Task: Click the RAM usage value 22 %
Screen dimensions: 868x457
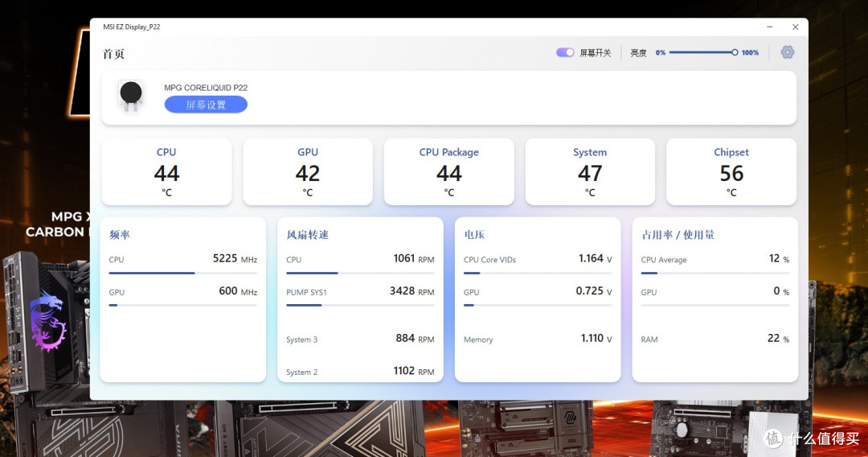Action: (x=778, y=339)
